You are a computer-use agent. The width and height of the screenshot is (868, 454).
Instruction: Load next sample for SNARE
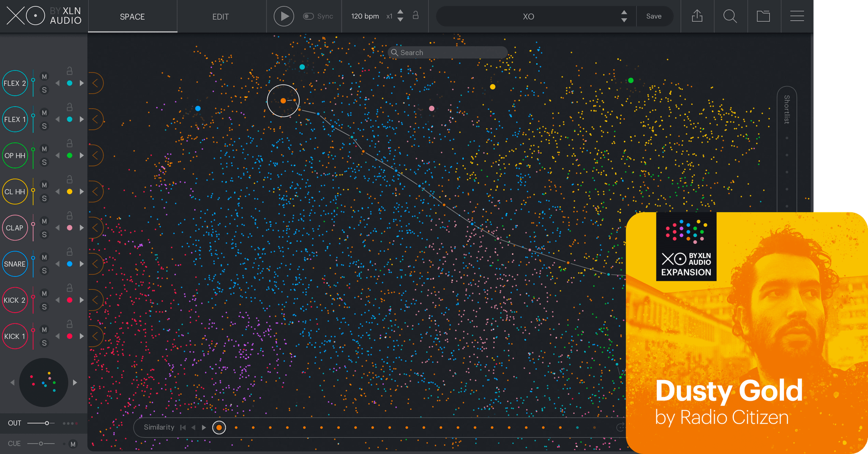[x=82, y=264]
